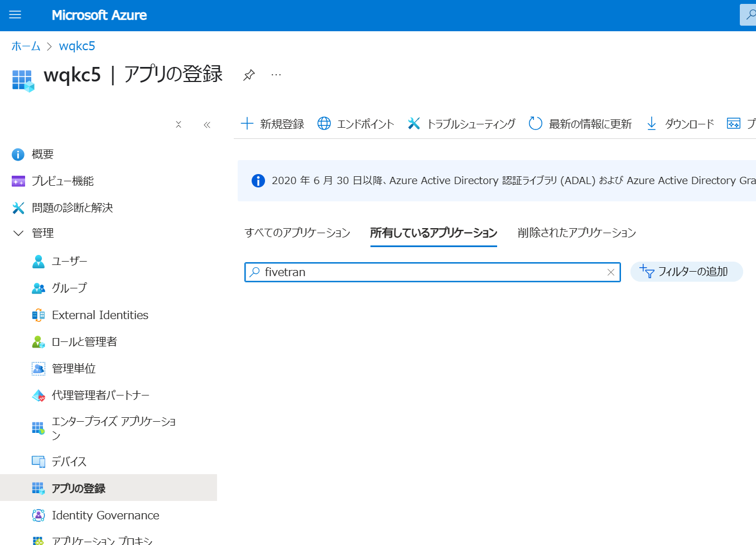Click エンドポイント label
756x545 pixels.
(365, 124)
